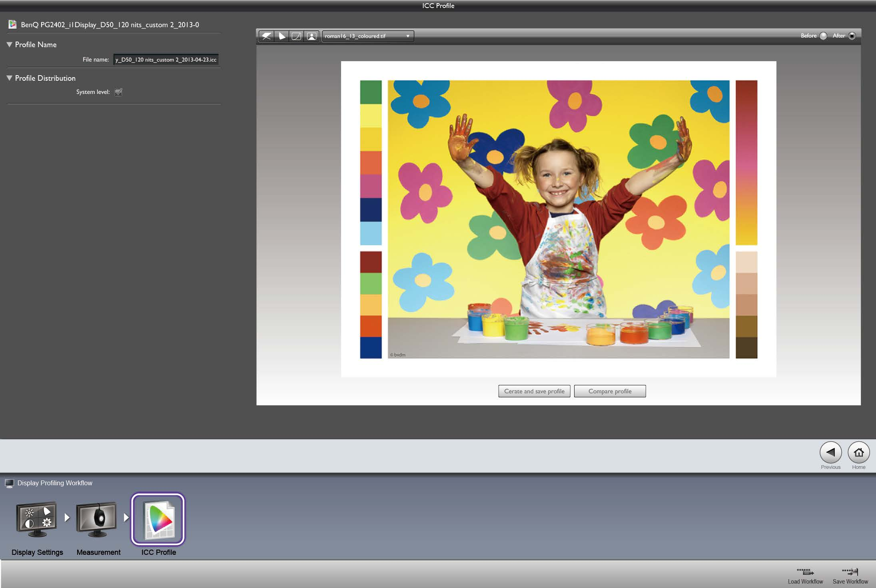Collapse the Profile Name section

(10, 44)
